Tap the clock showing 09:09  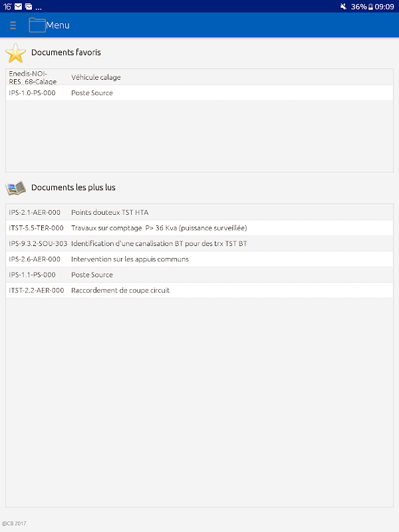coord(384,6)
